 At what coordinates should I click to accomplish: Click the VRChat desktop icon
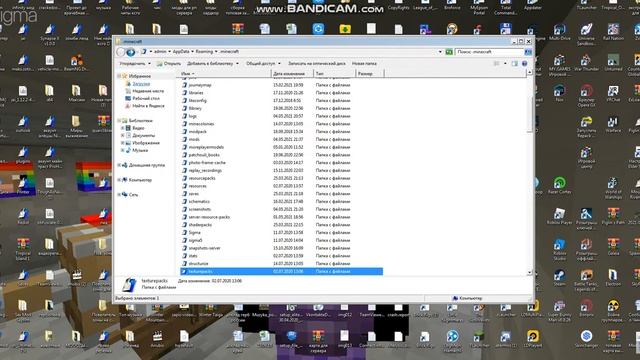613,93
